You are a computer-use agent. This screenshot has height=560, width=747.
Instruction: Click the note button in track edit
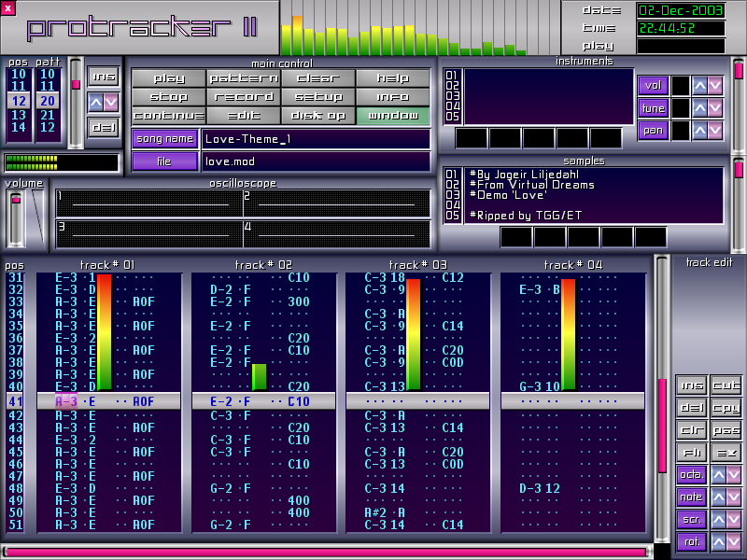pos(692,497)
